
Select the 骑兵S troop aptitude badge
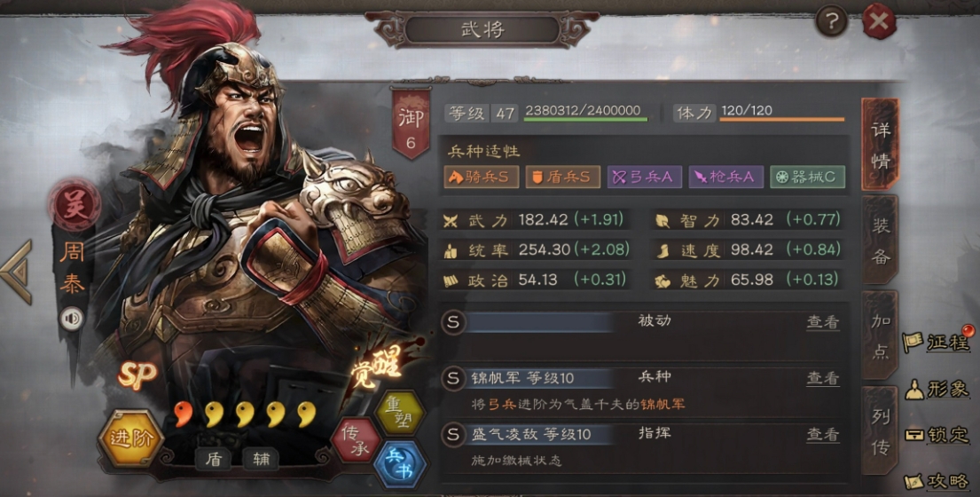click(x=482, y=177)
